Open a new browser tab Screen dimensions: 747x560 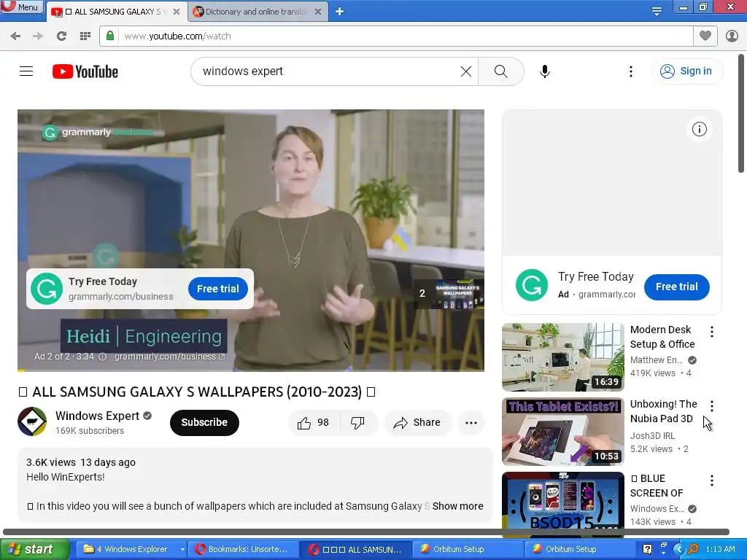[x=340, y=12]
